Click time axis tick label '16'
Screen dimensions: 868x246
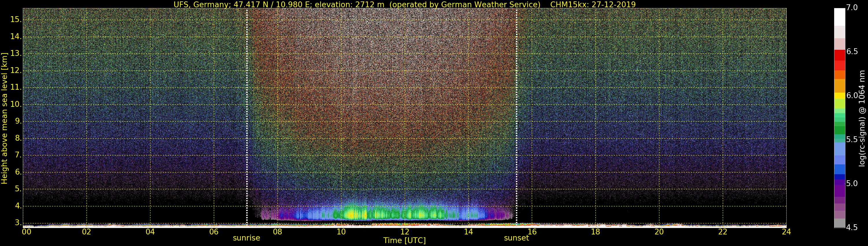pyautogui.click(x=532, y=232)
